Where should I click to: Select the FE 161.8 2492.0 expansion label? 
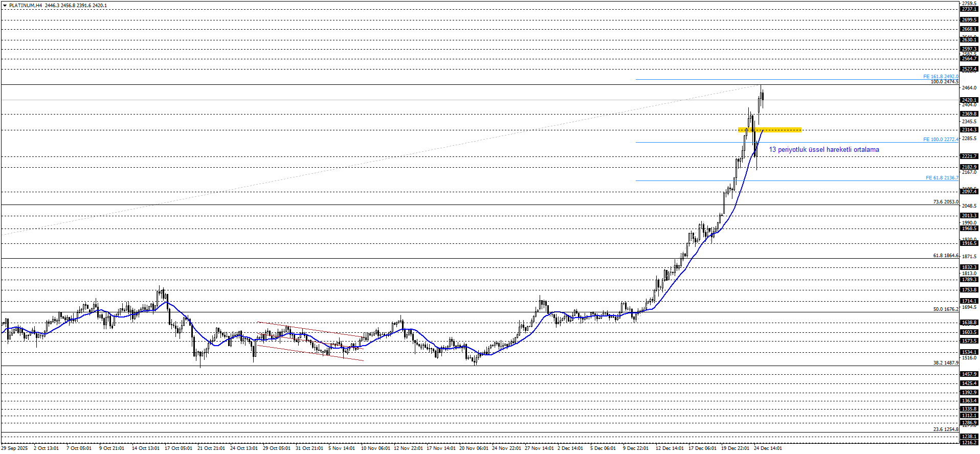(x=941, y=77)
